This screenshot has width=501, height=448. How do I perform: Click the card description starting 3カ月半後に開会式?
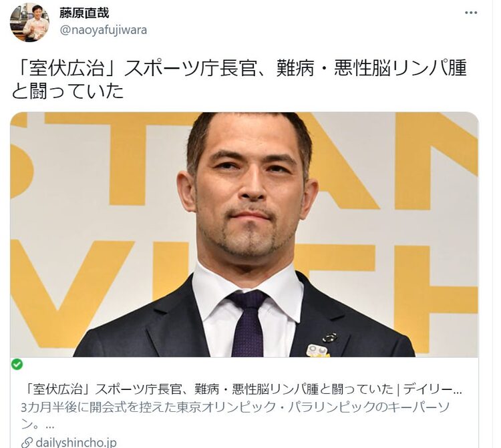[x=236, y=407]
